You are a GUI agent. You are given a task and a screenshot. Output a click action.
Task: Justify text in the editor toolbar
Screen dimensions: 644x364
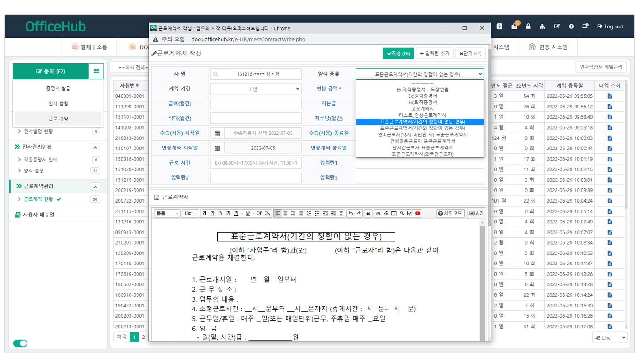(301, 213)
